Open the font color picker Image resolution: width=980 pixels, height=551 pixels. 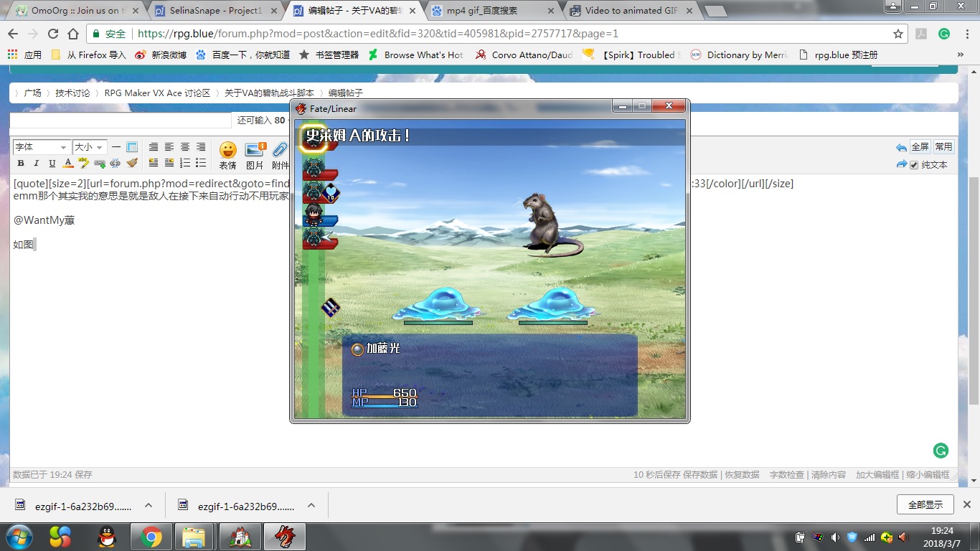[x=68, y=164]
